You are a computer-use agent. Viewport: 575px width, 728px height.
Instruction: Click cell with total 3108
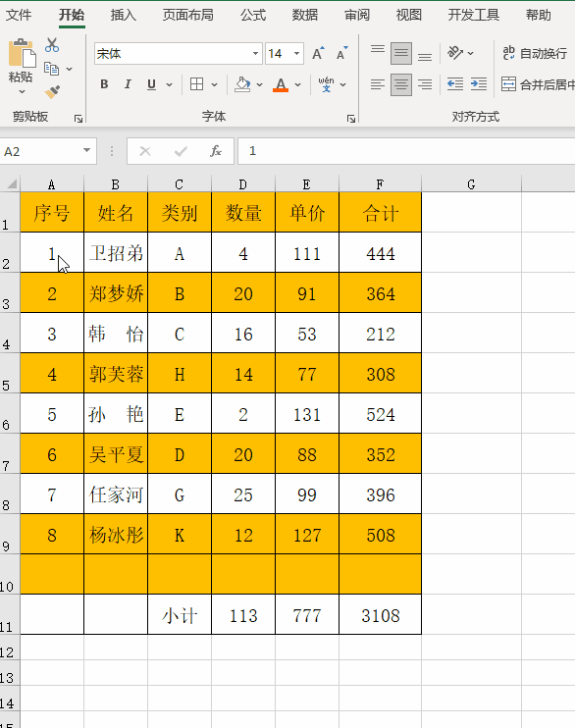(x=380, y=615)
